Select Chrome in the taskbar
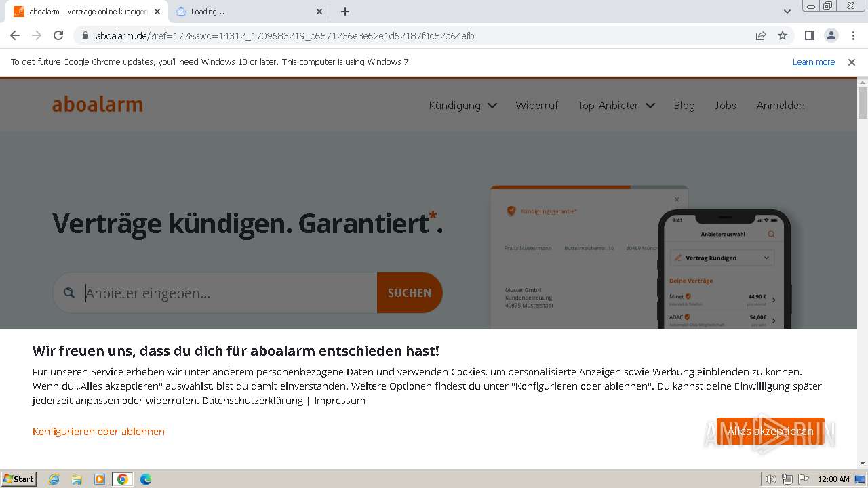This screenshot has height=488, width=868. pyautogui.click(x=123, y=479)
